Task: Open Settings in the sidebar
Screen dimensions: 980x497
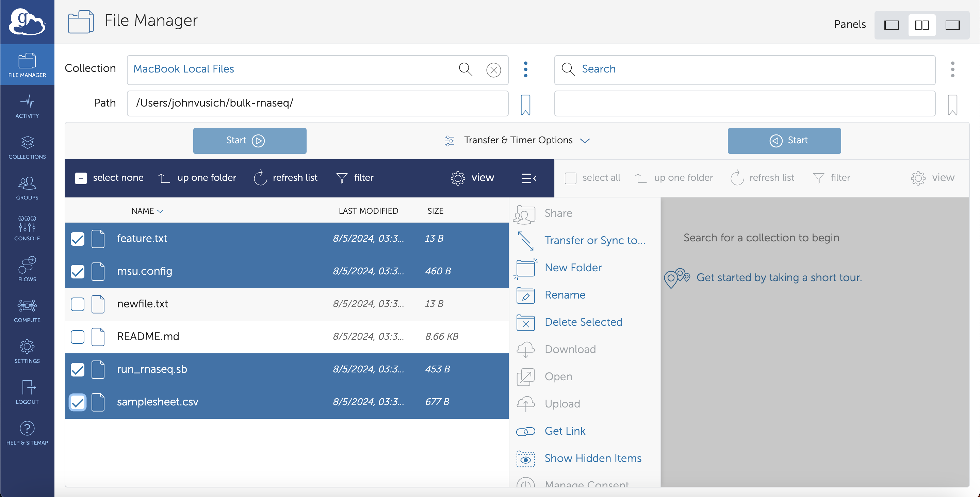Action: pyautogui.click(x=27, y=352)
